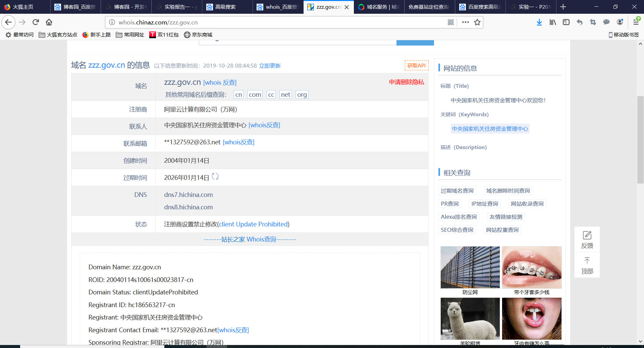Open the Firefox account icon
644x348 pixels.
pos(620,22)
